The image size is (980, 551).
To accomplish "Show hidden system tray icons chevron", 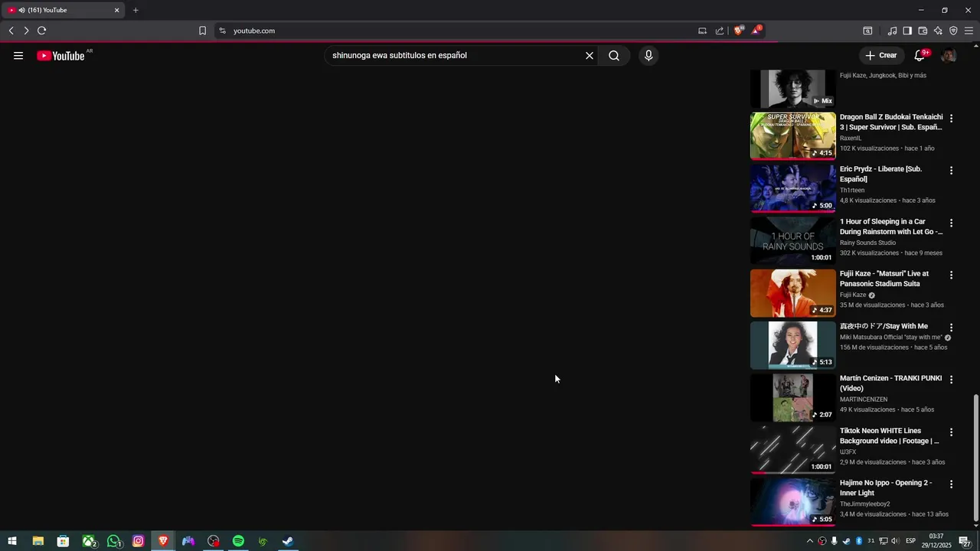I will pos(810,541).
